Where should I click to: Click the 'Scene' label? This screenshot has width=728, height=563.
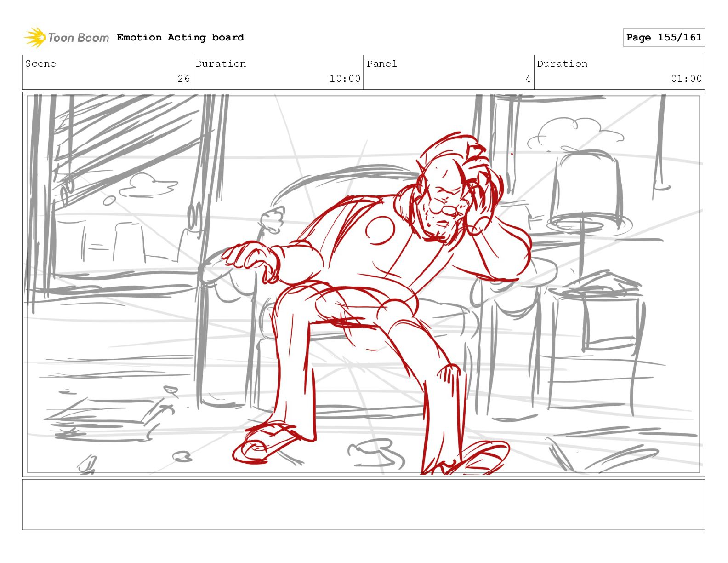[x=40, y=63]
